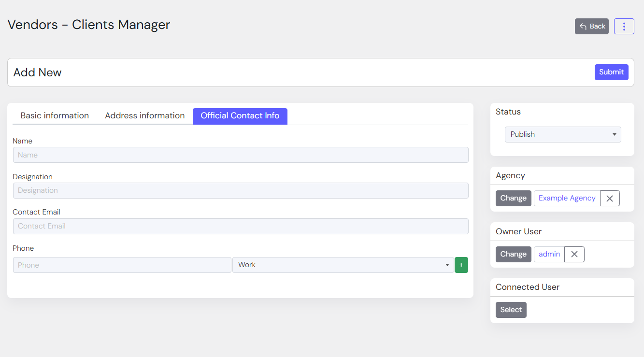Click Change button under Owner User

click(x=513, y=255)
